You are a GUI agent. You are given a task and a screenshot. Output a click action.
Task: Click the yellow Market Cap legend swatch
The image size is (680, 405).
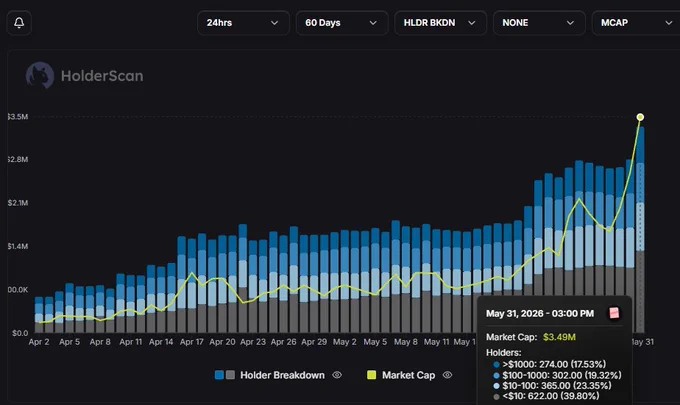372,375
